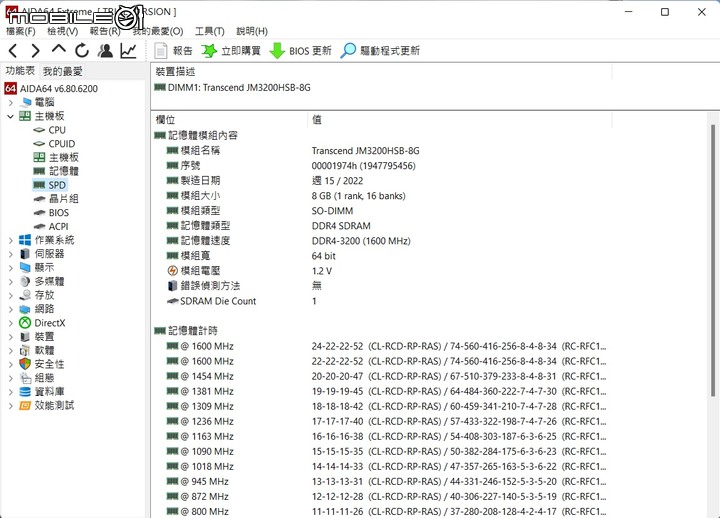
Task: Click the Back navigation arrow
Action: pos(13,51)
